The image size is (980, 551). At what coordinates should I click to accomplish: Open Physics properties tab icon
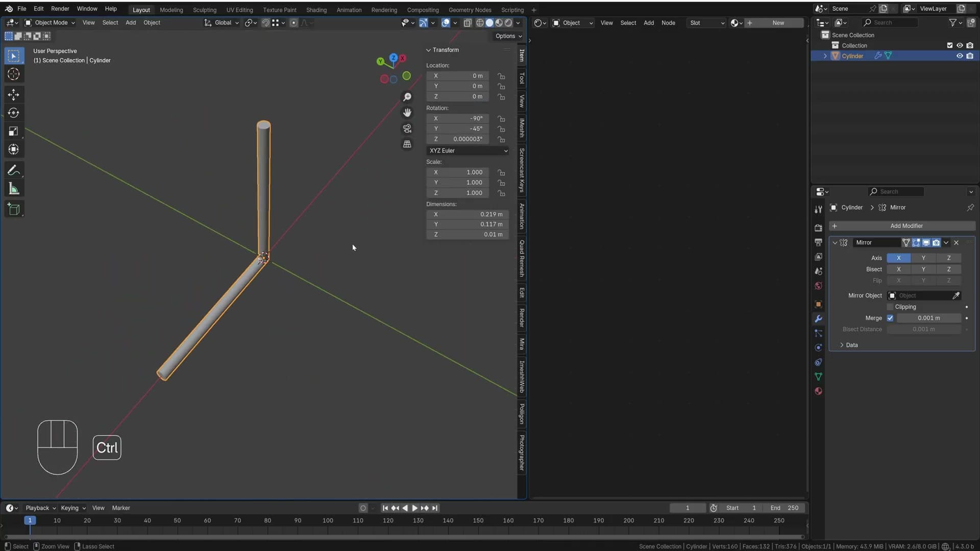(818, 347)
